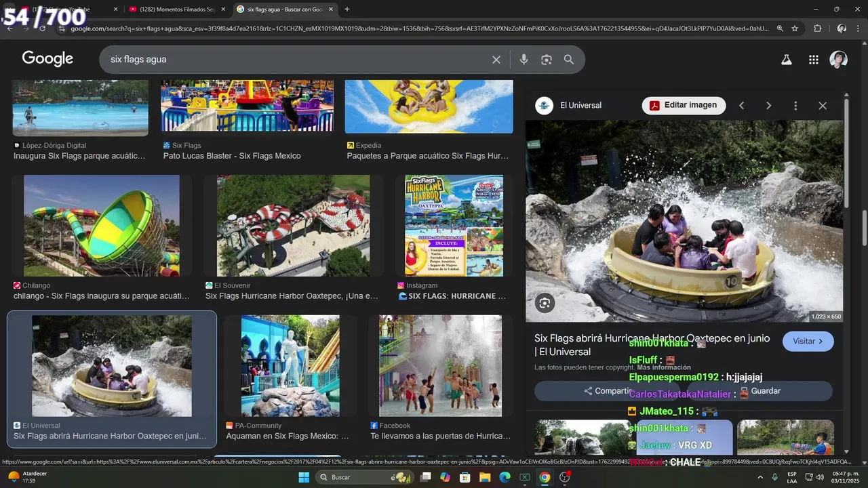Click Editar imagen button
Image resolution: width=868 pixels, height=488 pixels.
tap(684, 105)
